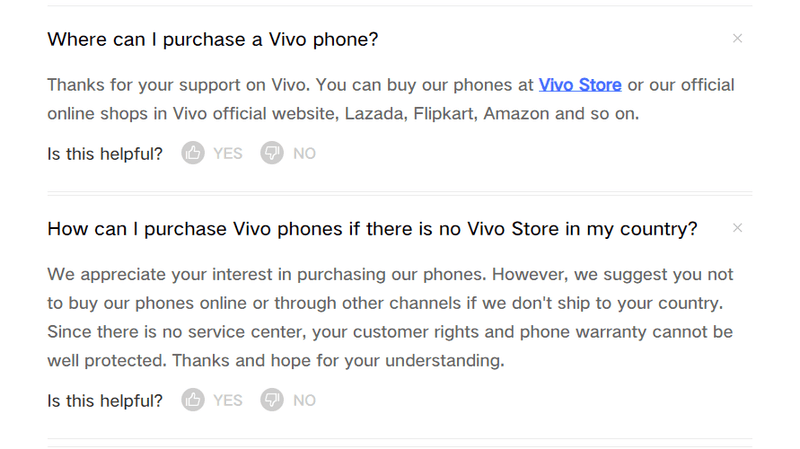
Task: Collapse 'How can I purchase Vivo phones' heading
Action: tap(372, 229)
